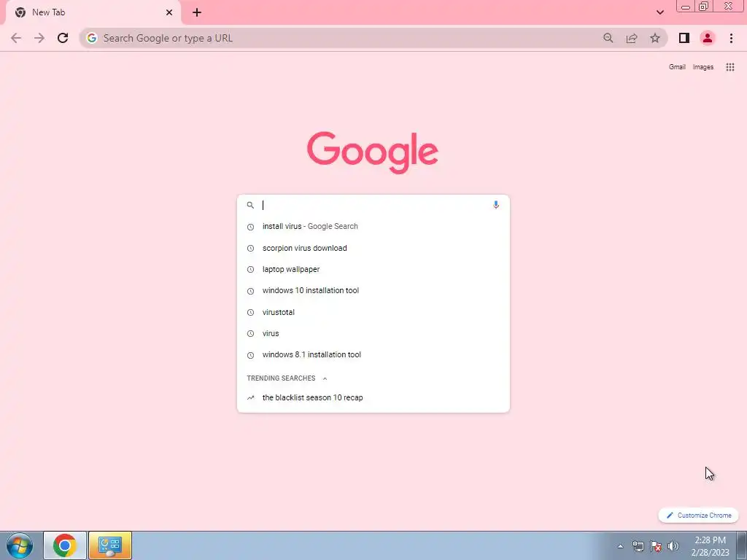Open the taskbar clock showing 2:28 PM
The image size is (747, 560).
point(710,546)
